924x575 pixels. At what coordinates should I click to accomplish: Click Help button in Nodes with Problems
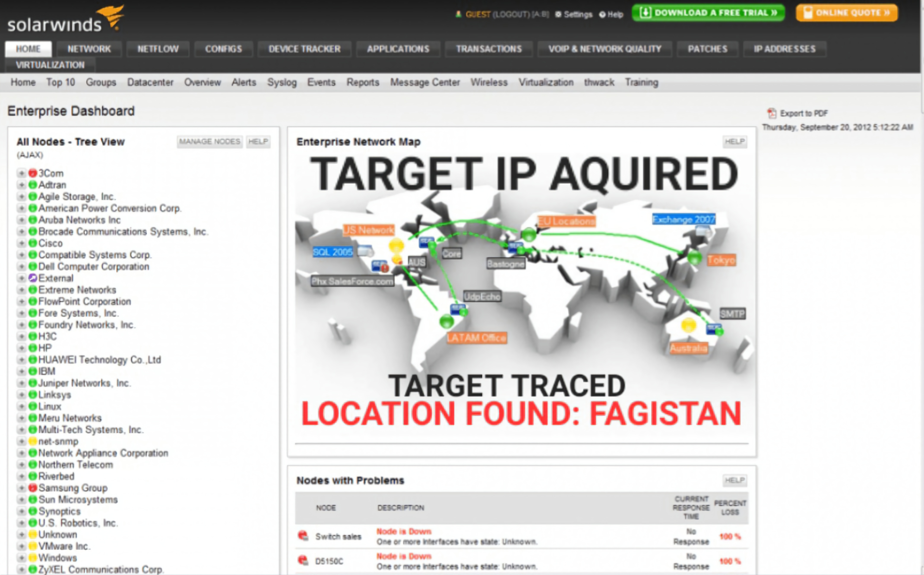coord(735,480)
